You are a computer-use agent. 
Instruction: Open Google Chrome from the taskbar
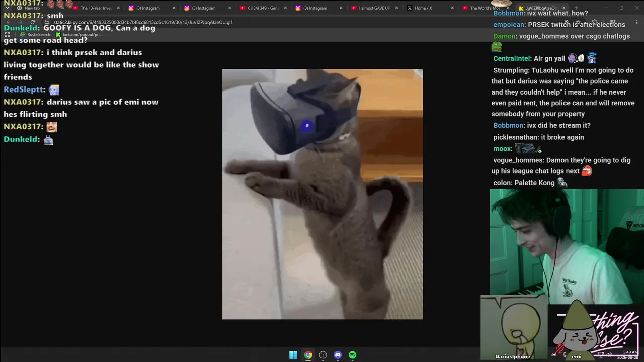click(308, 355)
